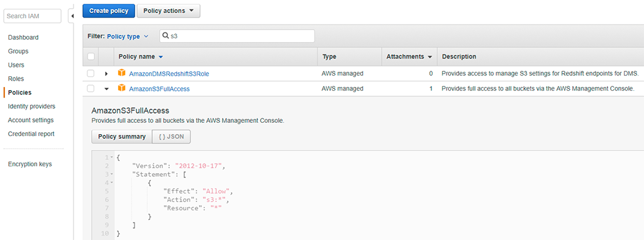The height and width of the screenshot is (240, 644).
Task: Fold the Statement array at line 3
Action: [112, 174]
